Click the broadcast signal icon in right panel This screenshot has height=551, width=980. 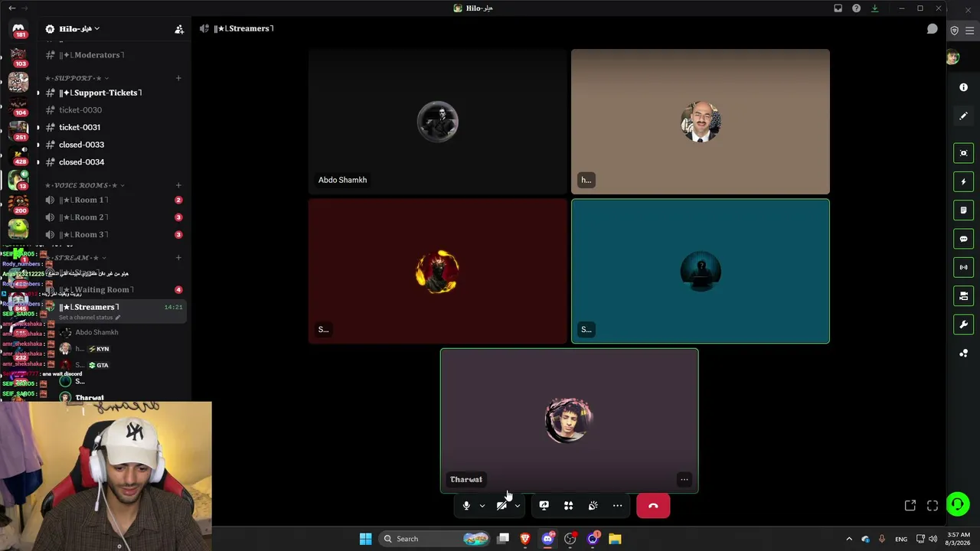tap(964, 267)
